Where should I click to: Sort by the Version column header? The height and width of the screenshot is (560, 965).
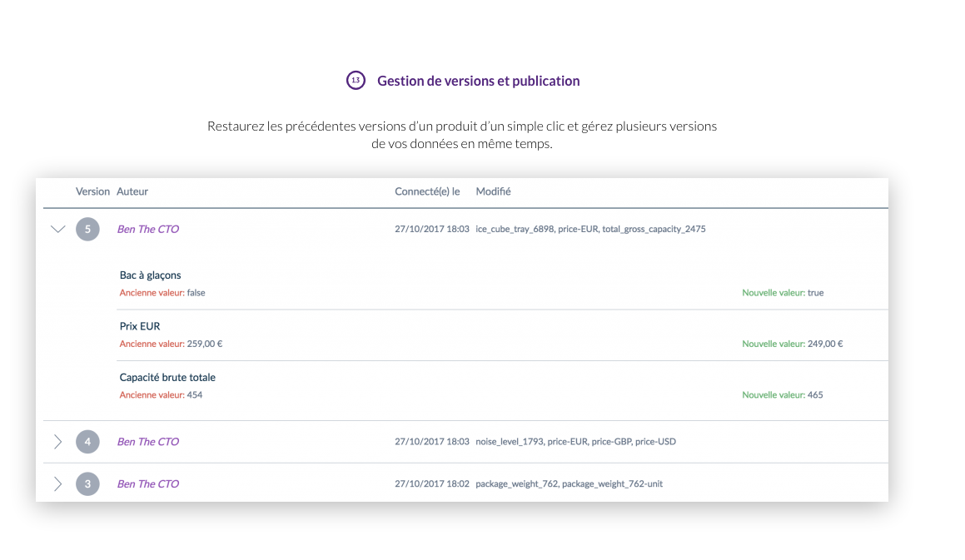coord(92,191)
